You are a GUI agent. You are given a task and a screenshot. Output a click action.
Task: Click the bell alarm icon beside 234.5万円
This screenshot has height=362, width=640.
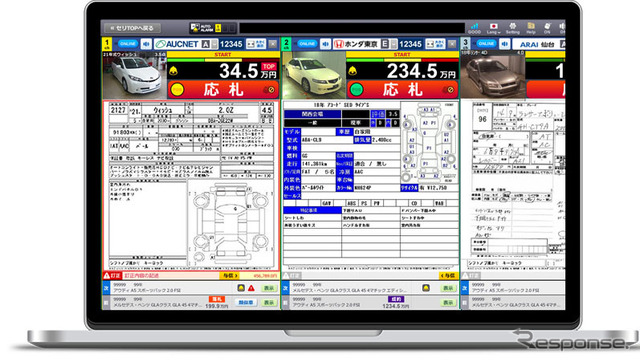pyautogui.click(x=353, y=71)
